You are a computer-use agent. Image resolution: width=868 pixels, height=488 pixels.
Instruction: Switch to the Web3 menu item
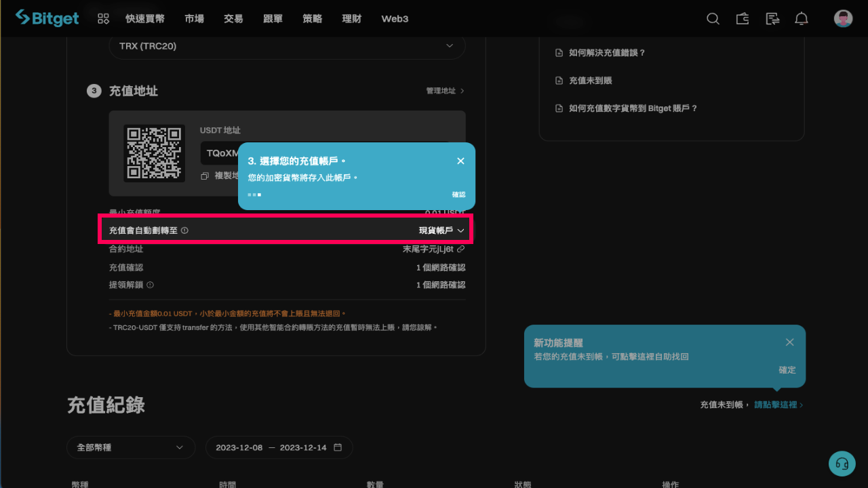(x=394, y=19)
